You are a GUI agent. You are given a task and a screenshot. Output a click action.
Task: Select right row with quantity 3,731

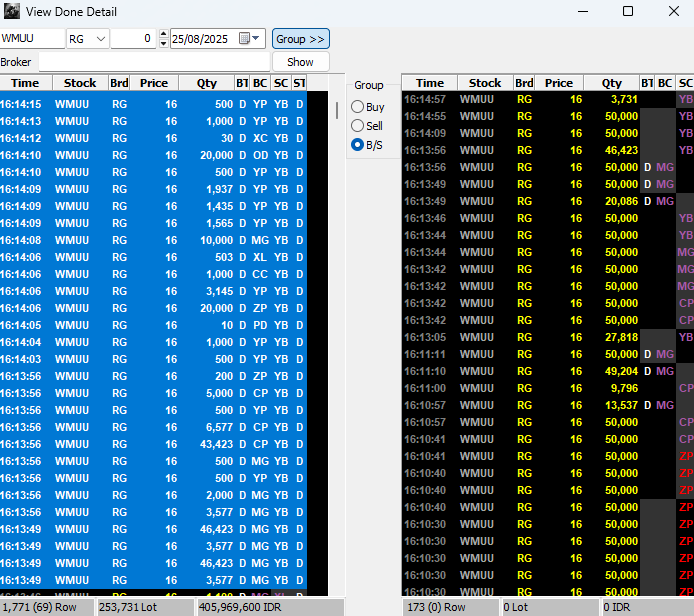(x=548, y=99)
